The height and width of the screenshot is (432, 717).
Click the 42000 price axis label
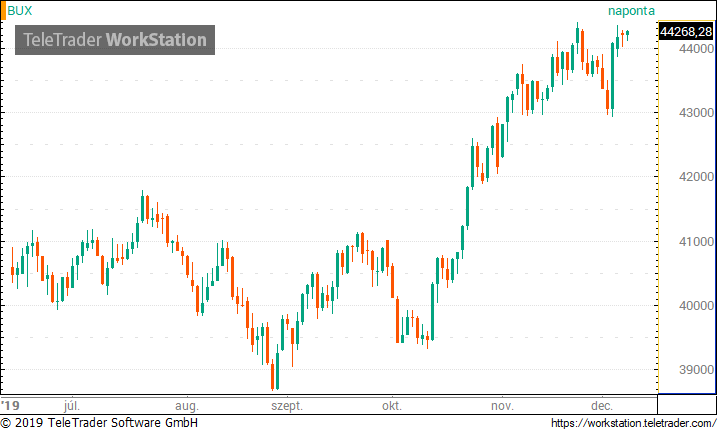(696, 176)
